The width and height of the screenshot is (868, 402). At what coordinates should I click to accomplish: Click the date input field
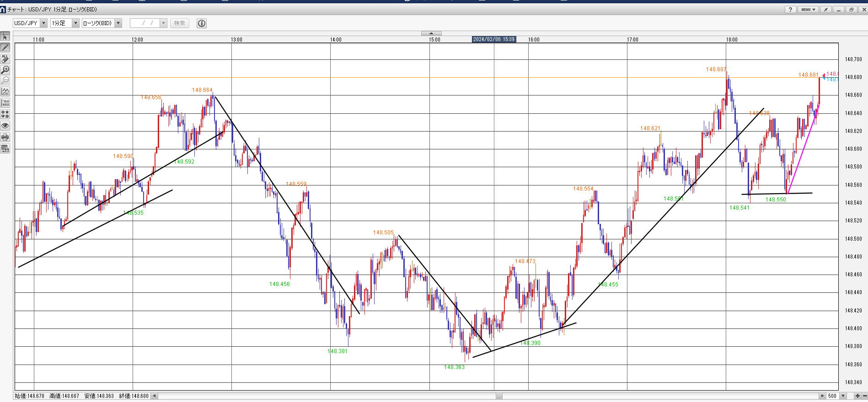tap(145, 23)
